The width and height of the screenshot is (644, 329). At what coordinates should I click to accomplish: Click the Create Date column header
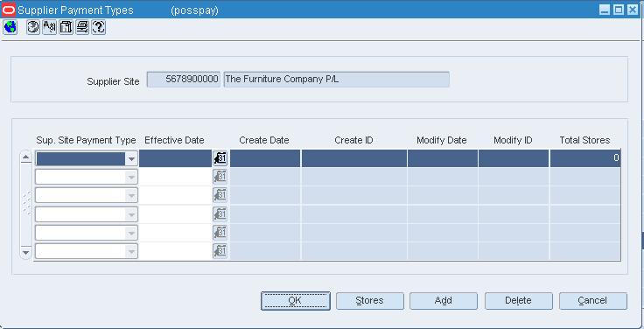[264, 141]
